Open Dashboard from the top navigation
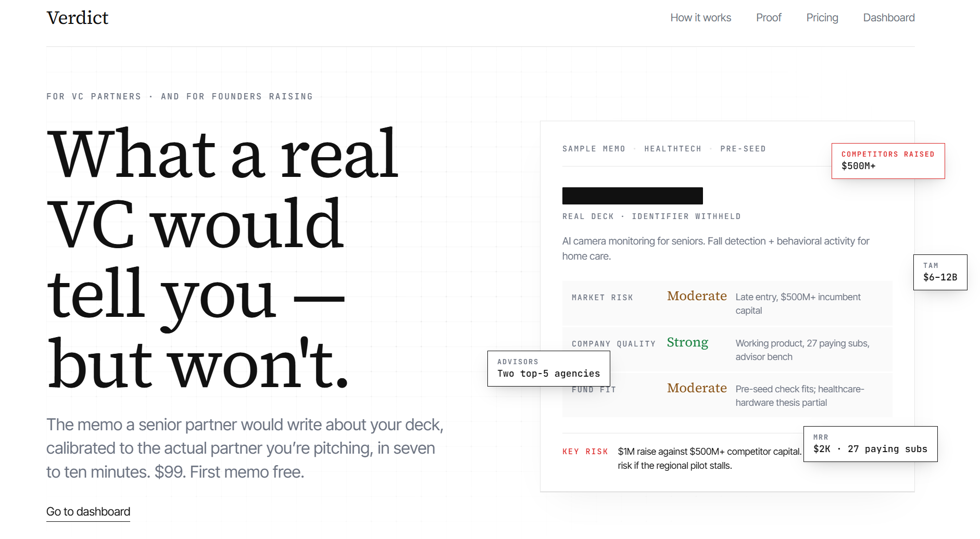 click(x=889, y=18)
